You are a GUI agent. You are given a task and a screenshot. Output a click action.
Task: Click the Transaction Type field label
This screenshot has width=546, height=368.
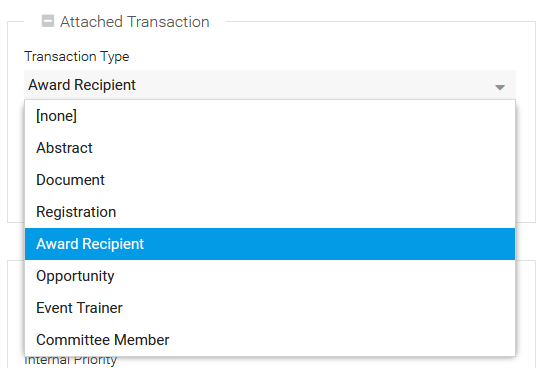(77, 56)
